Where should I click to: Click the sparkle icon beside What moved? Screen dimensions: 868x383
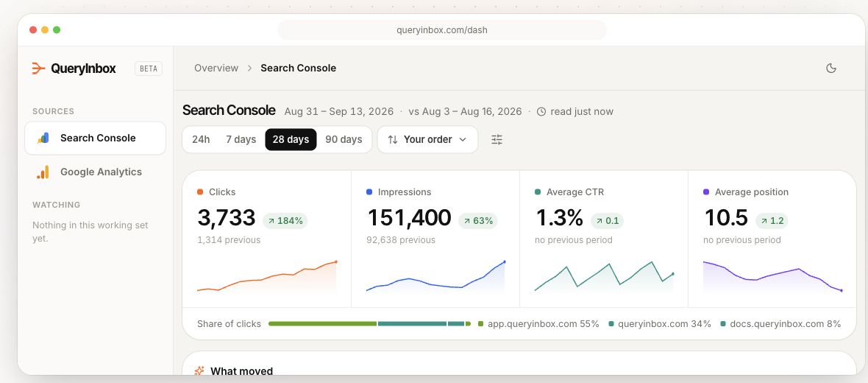pyautogui.click(x=199, y=370)
